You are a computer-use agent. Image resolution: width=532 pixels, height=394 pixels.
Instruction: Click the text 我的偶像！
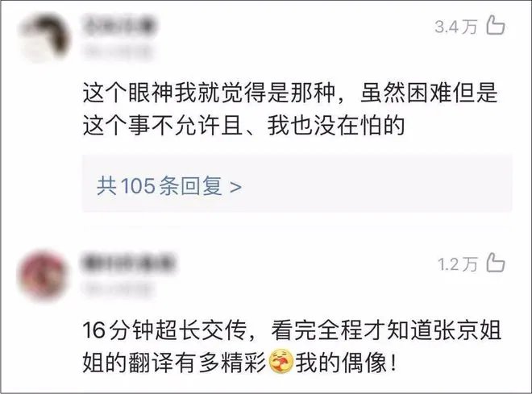click(346, 362)
